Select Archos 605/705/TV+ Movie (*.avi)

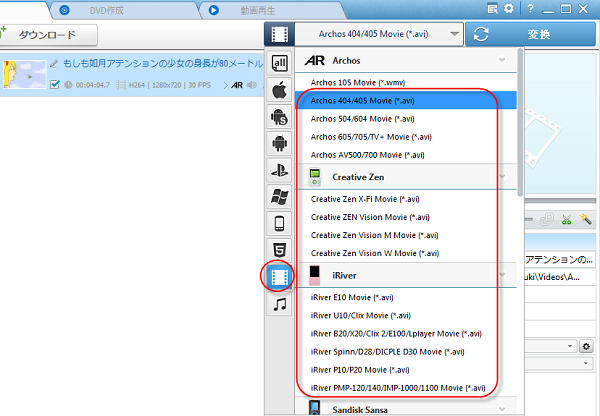click(406, 137)
